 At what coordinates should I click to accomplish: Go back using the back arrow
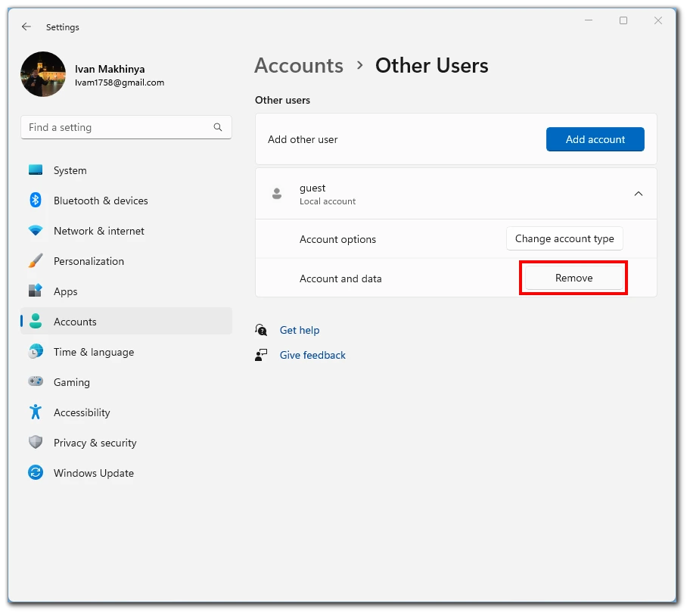click(x=26, y=26)
